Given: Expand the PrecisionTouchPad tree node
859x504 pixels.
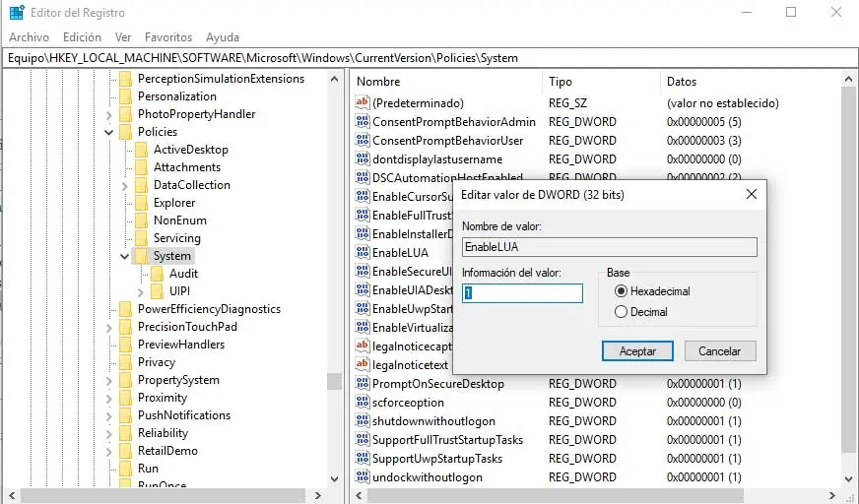Looking at the screenshot, I should pyautogui.click(x=108, y=328).
